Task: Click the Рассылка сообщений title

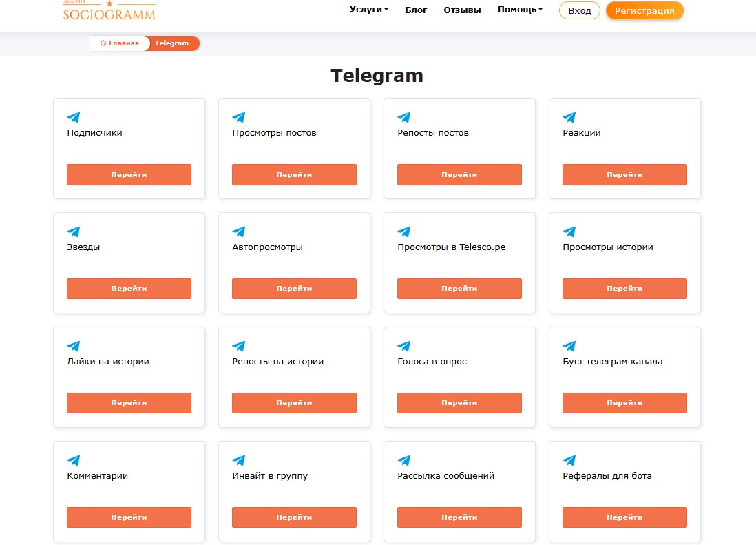Action: tap(446, 475)
